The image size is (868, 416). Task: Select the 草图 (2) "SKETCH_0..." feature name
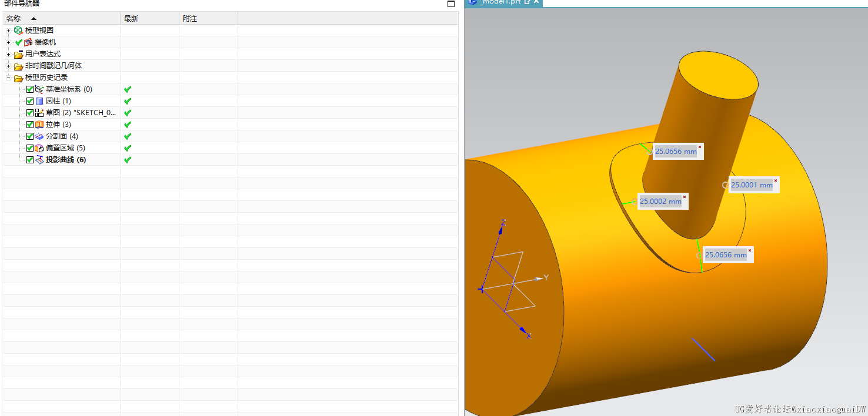click(81, 113)
